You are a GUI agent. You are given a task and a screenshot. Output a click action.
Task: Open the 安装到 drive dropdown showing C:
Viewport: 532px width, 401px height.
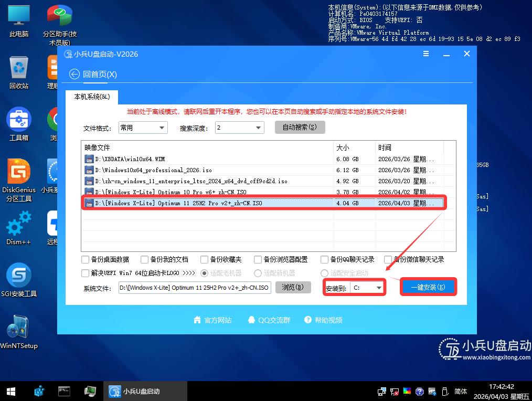(x=367, y=288)
